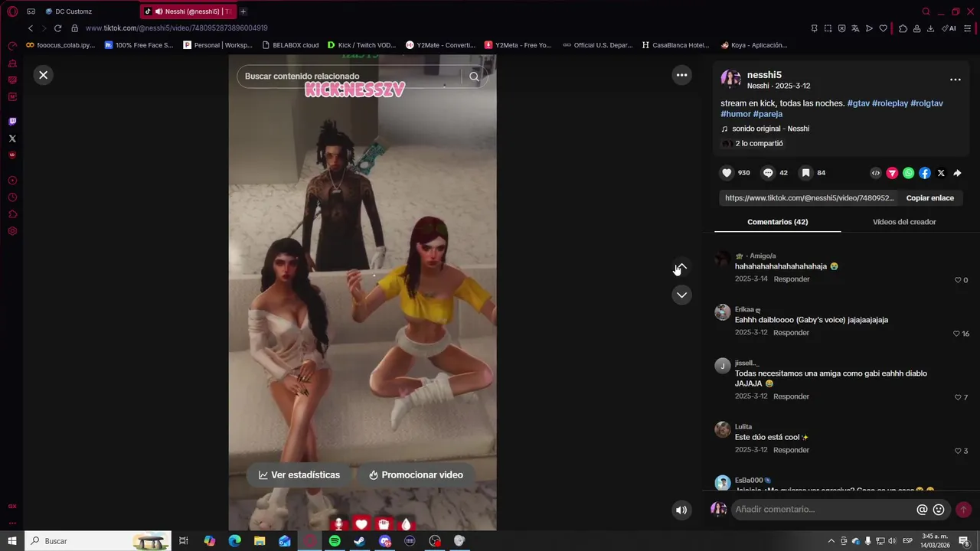Click the red send-to-friends share icon

pos(892,173)
